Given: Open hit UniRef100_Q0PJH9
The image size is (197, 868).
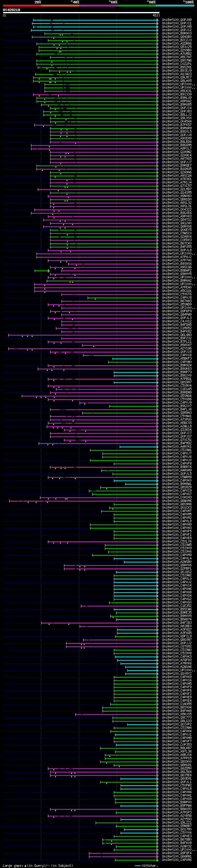Looking at the screenshot, I should pos(177,20).
